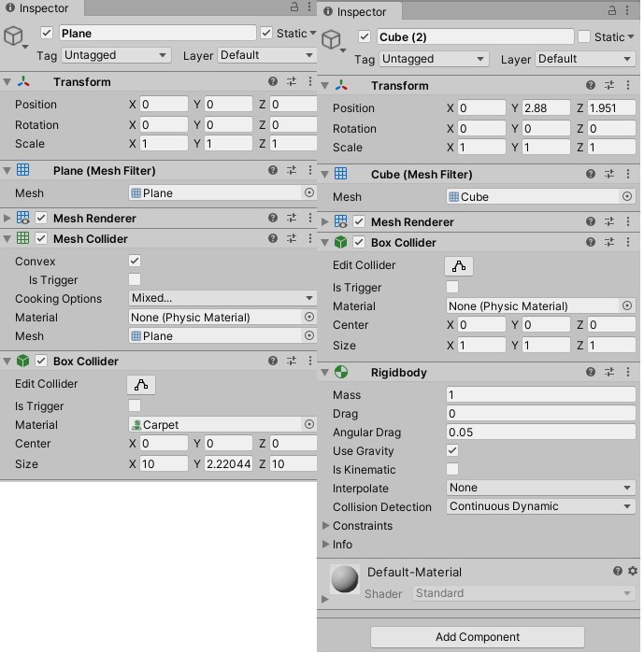644x653 pixels.
Task: Disable Plane's Mesh Renderer checkbox
Action: point(41,218)
